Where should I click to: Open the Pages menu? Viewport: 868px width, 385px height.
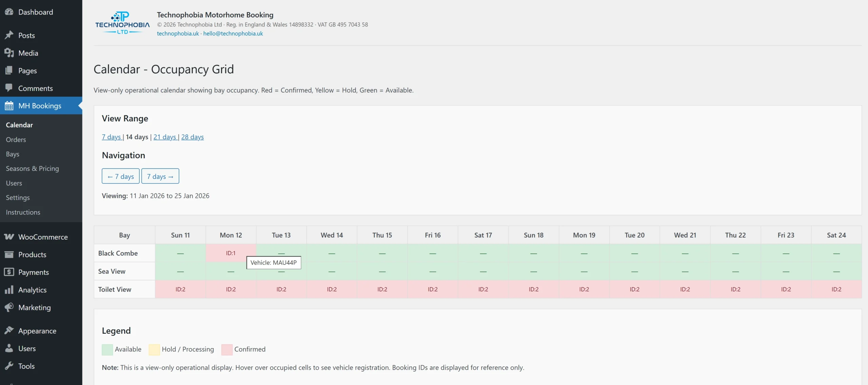[x=41, y=70]
